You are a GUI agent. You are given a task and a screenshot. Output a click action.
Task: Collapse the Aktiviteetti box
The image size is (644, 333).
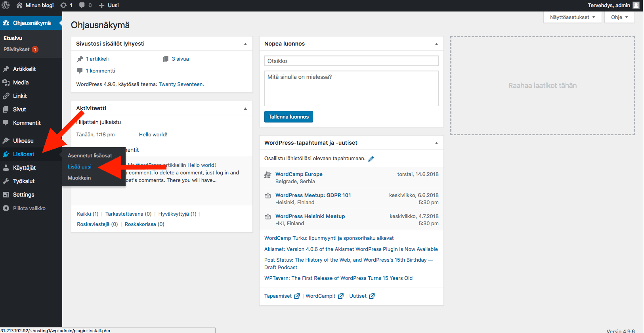(x=245, y=109)
